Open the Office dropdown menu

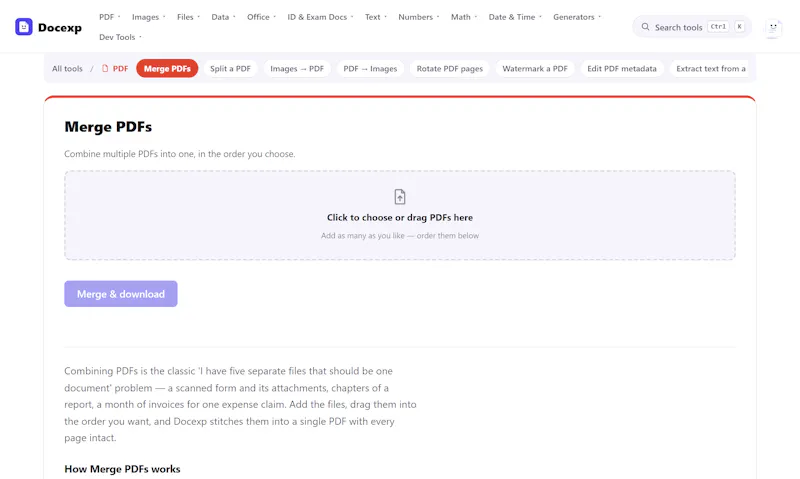(x=261, y=17)
